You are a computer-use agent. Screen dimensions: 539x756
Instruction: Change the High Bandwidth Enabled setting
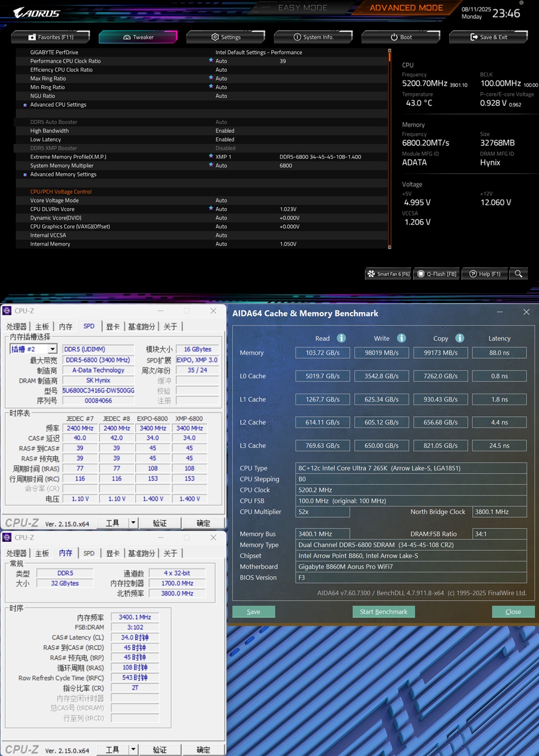coord(225,130)
